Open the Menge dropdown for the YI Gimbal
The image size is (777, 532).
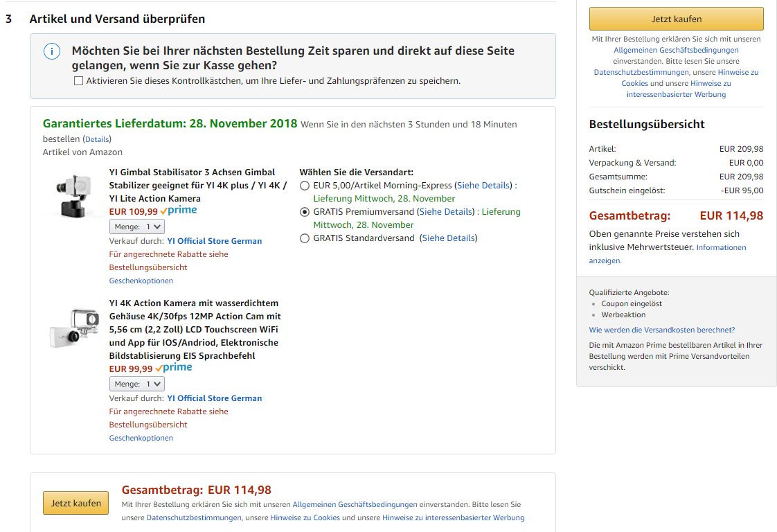click(x=136, y=227)
